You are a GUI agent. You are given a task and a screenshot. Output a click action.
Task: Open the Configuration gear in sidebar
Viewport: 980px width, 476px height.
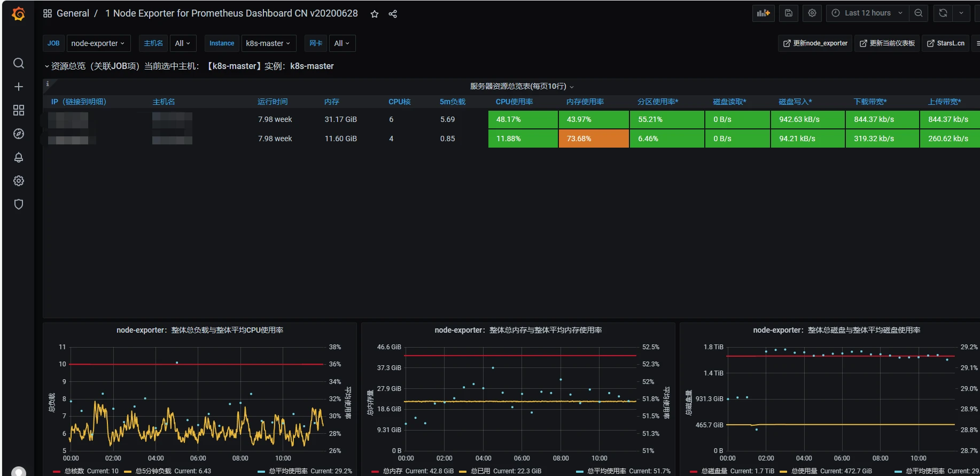[x=19, y=181]
